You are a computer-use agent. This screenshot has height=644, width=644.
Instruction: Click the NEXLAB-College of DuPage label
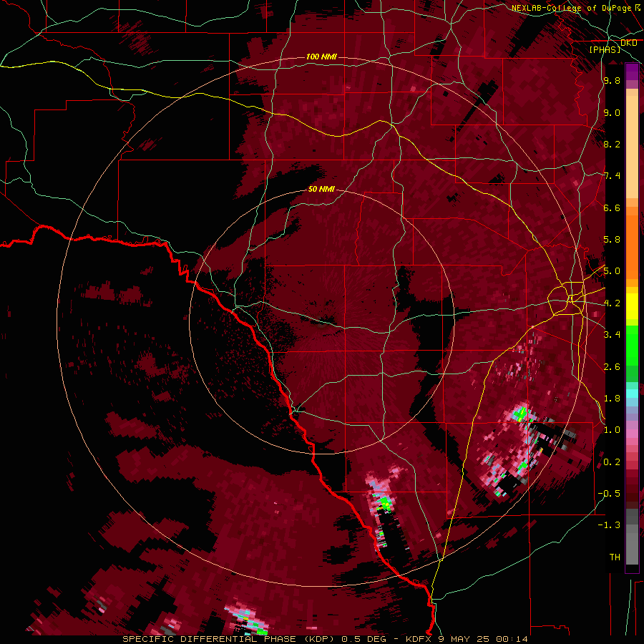[x=572, y=8]
